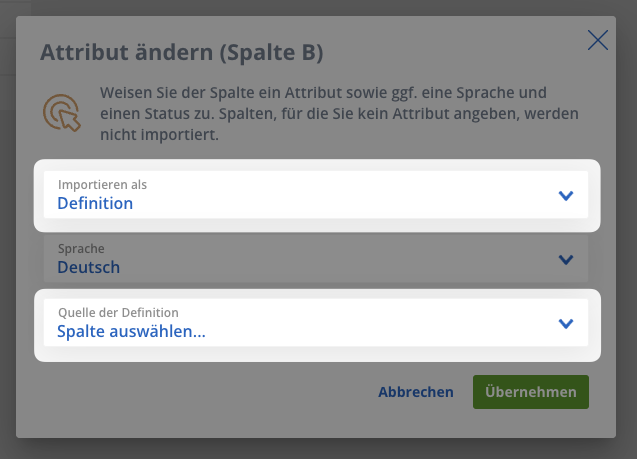This screenshot has width=637, height=459.
Task: Click the orange cursor pointer icon
Action: coord(62,113)
